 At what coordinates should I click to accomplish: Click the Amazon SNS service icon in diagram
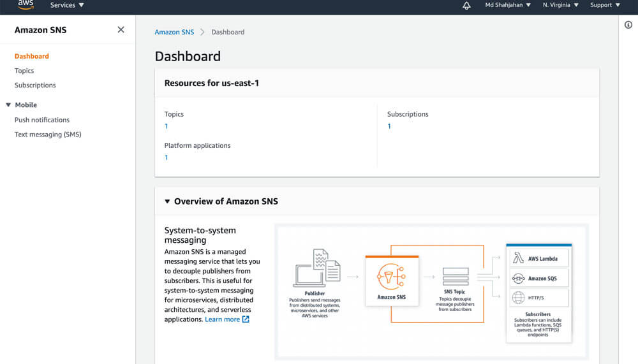[391, 277]
